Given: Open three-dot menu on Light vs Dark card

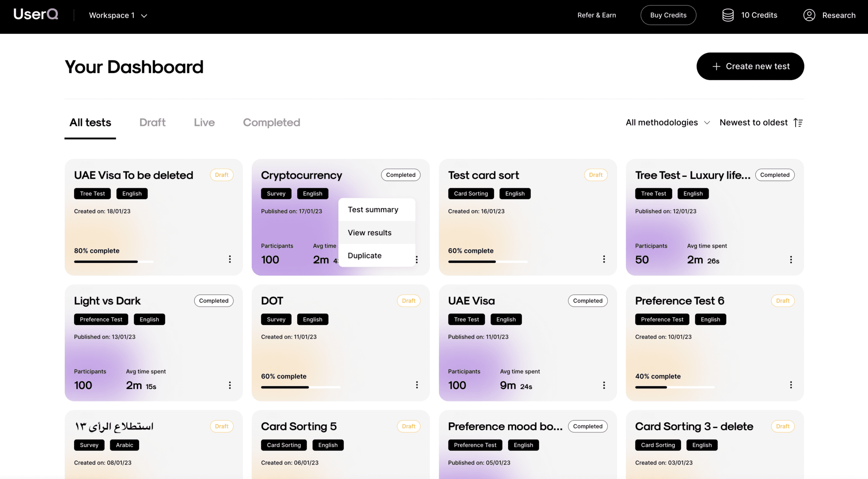Looking at the screenshot, I should click(230, 385).
